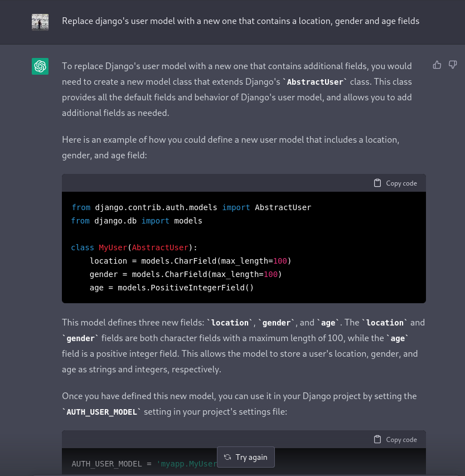
Task: Click the "location = models.CharField" code line
Action: 191,261
